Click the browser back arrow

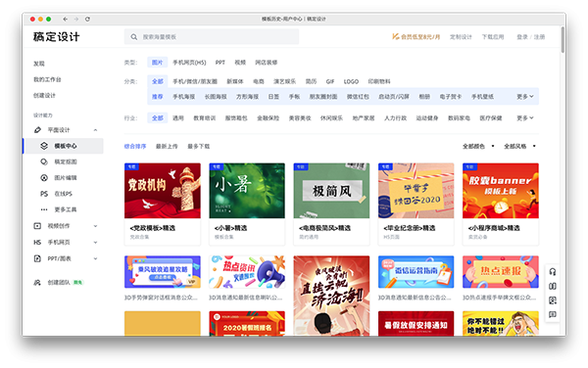coord(66,20)
